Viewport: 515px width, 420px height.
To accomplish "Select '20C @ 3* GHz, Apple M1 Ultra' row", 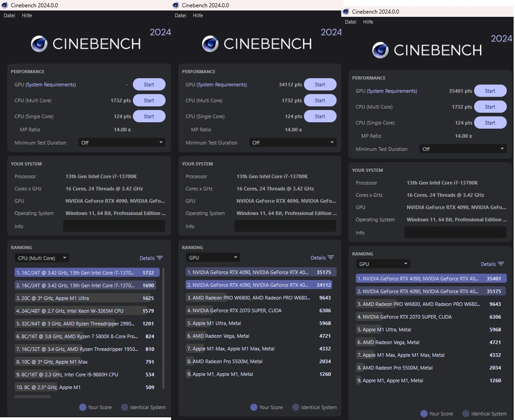I will pos(87,298).
